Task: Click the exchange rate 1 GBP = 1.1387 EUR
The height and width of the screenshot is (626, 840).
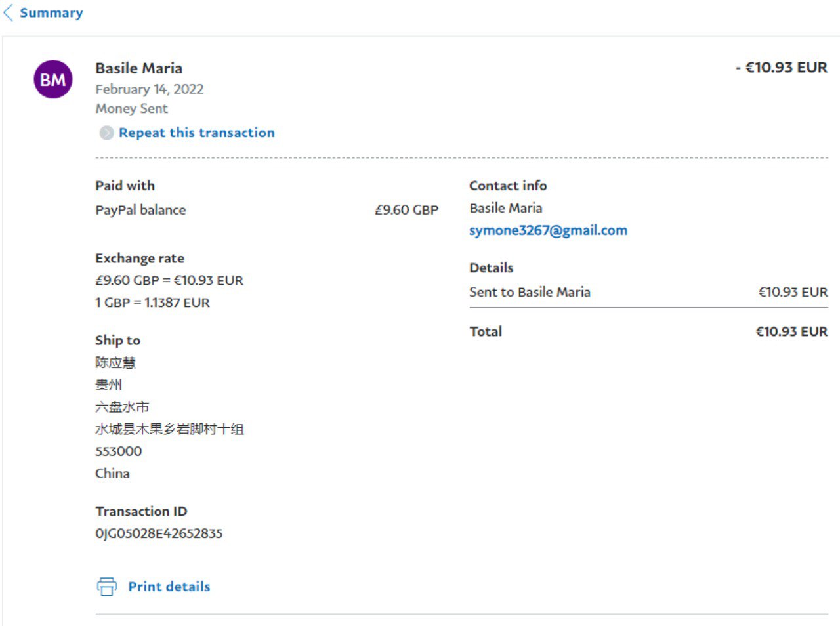Action: [x=152, y=303]
